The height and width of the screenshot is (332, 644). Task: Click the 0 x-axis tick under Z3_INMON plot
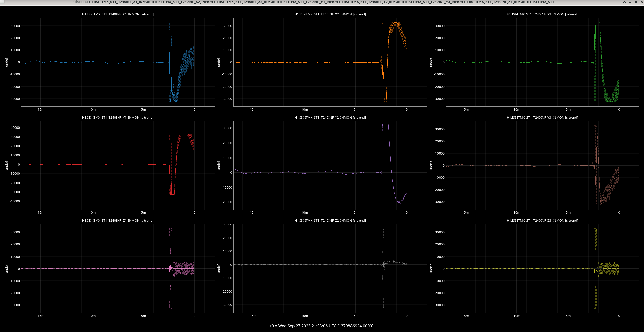[x=619, y=316]
